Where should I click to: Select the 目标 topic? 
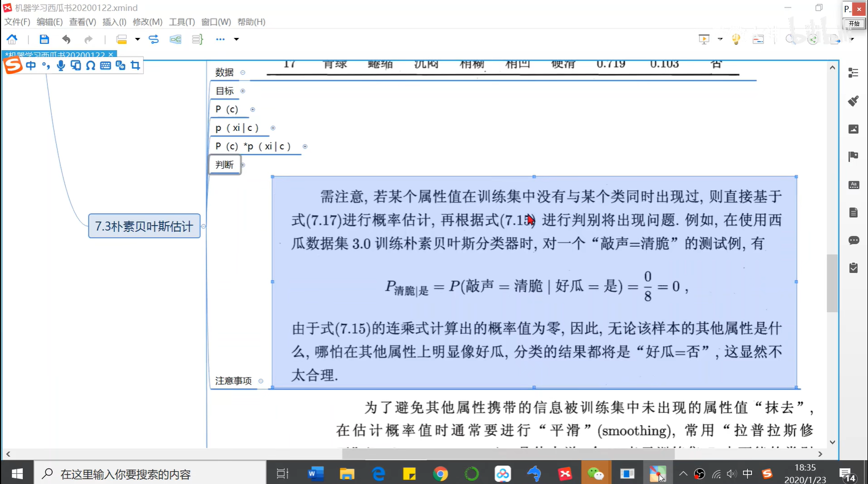coord(224,91)
